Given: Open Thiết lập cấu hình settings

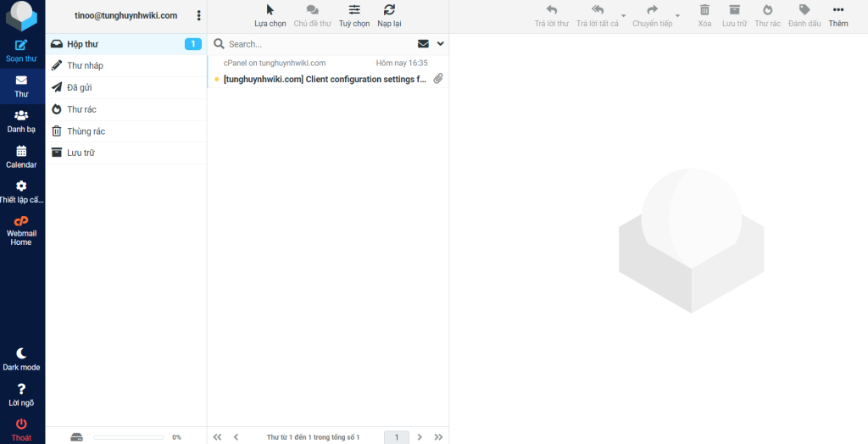Looking at the screenshot, I should (x=21, y=192).
